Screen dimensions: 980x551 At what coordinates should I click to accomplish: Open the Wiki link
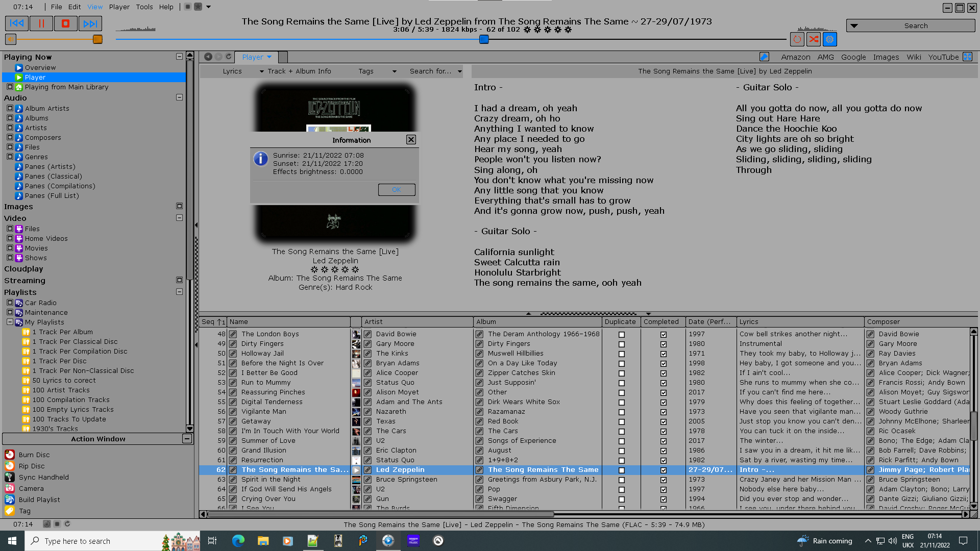(914, 57)
